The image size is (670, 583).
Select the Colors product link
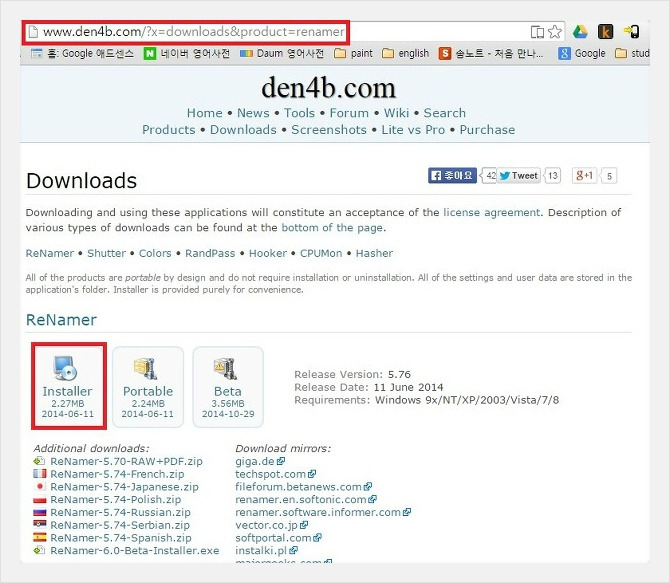click(x=155, y=253)
